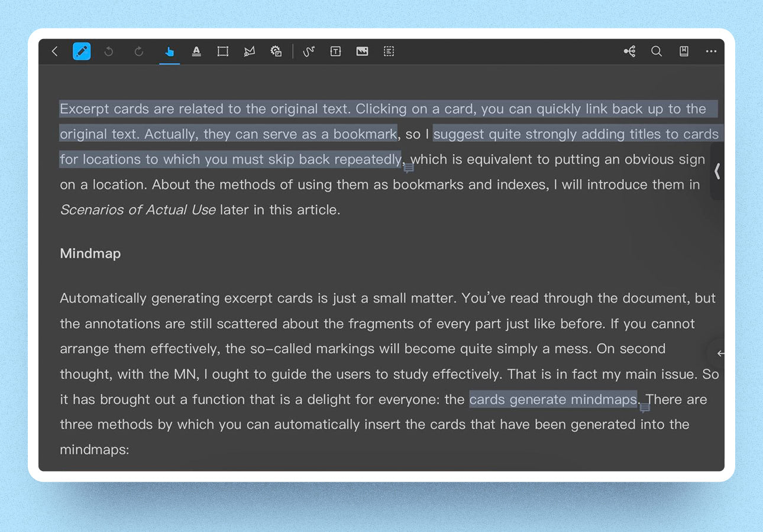The width and height of the screenshot is (763, 532).
Task: Expand the right side panel handle
Action: 717,171
